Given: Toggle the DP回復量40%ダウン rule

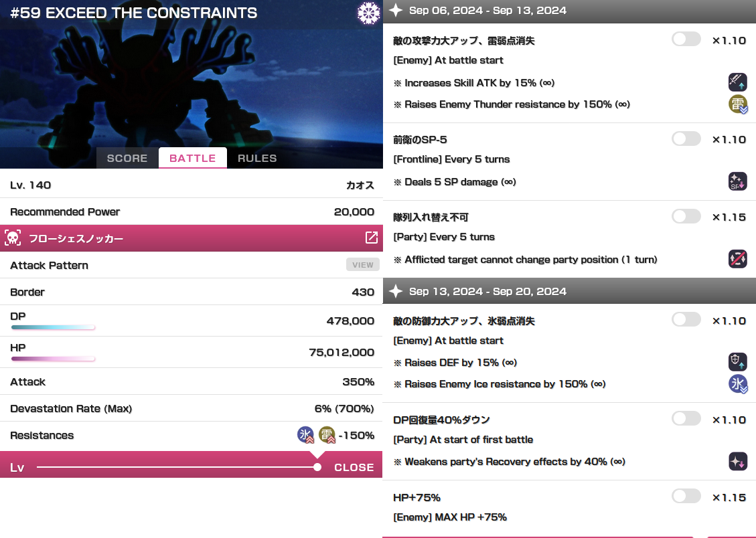Looking at the screenshot, I should coord(686,418).
